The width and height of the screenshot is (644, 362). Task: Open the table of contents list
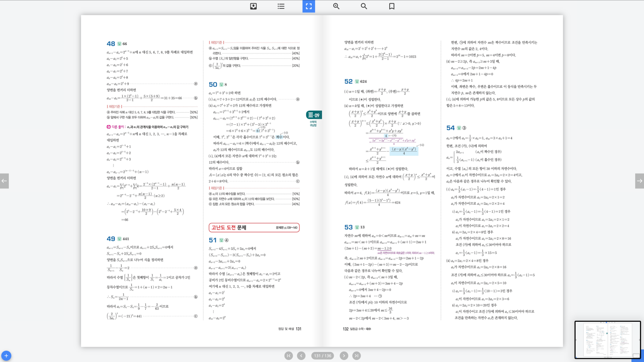[281, 6]
